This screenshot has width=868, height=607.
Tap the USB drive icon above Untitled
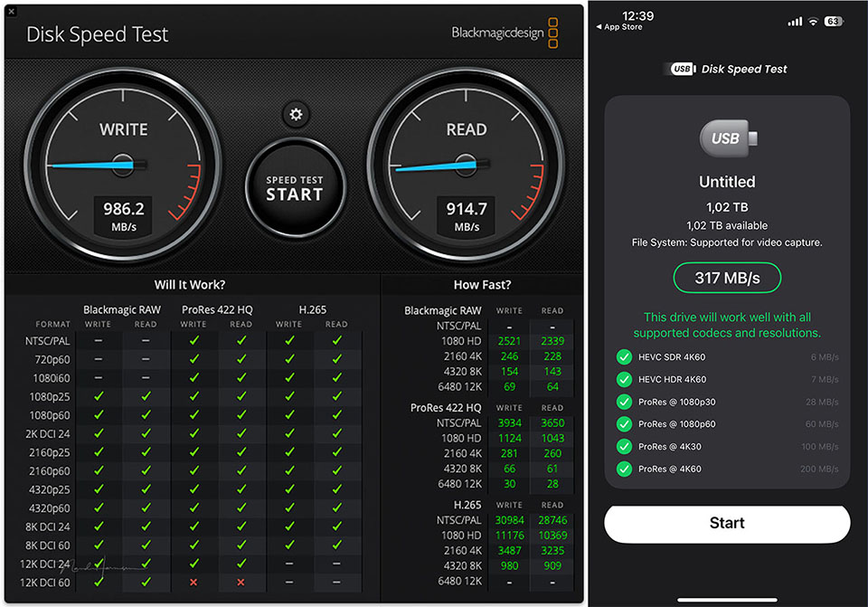pyautogui.click(x=728, y=138)
